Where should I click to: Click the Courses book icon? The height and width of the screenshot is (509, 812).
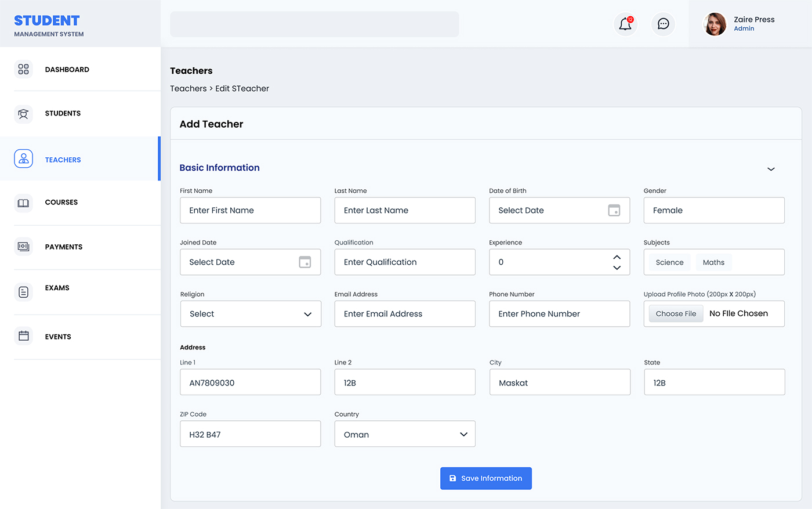[23, 203]
